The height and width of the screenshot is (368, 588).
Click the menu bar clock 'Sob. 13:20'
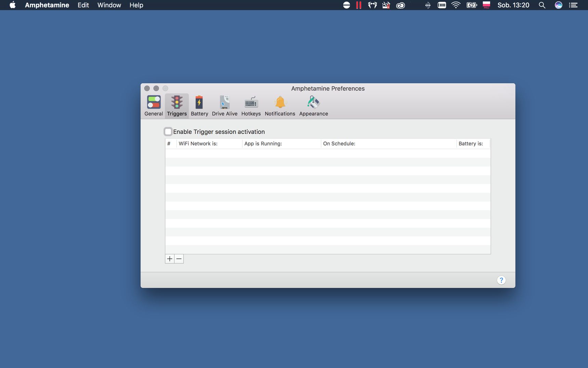[x=513, y=5]
